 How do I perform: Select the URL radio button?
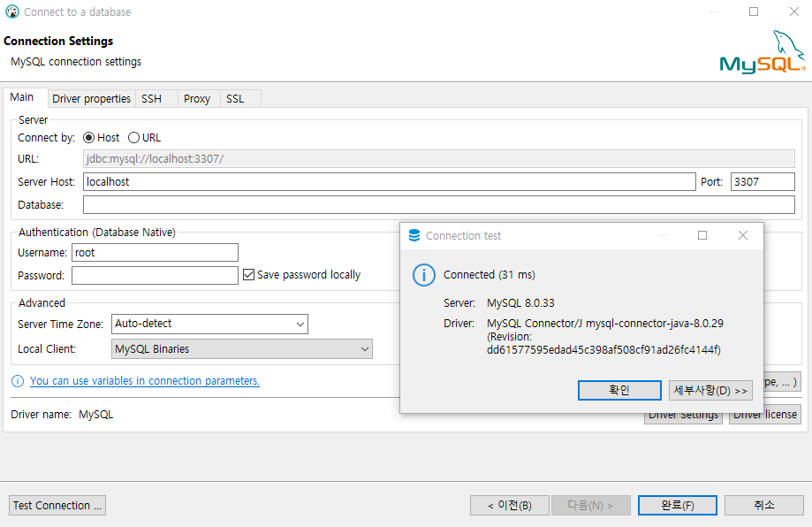click(x=133, y=138)
